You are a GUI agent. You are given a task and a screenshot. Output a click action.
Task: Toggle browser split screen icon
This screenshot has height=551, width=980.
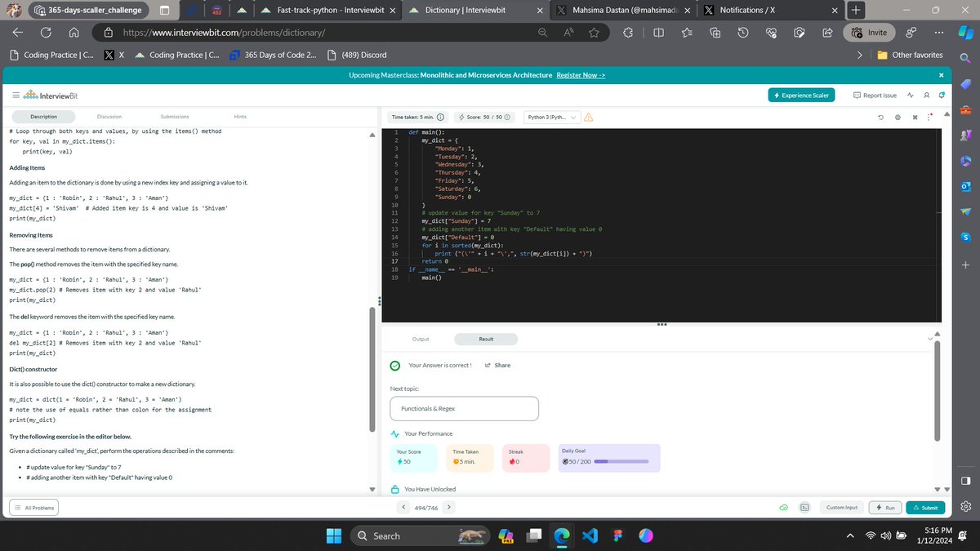point(658,33)
